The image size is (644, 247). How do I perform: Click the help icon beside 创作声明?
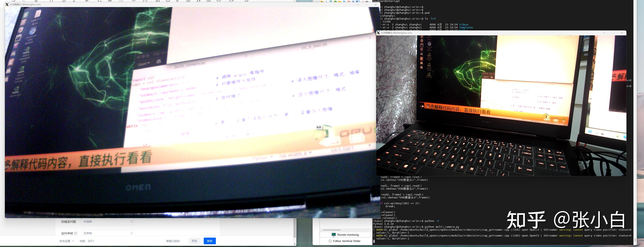coord(76,233)
